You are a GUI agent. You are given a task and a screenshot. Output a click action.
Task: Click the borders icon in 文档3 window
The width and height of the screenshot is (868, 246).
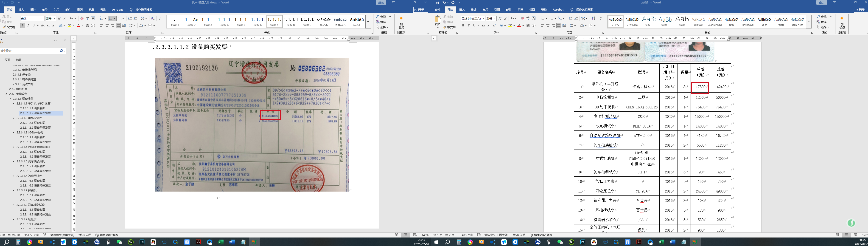[x=591, y=26]
